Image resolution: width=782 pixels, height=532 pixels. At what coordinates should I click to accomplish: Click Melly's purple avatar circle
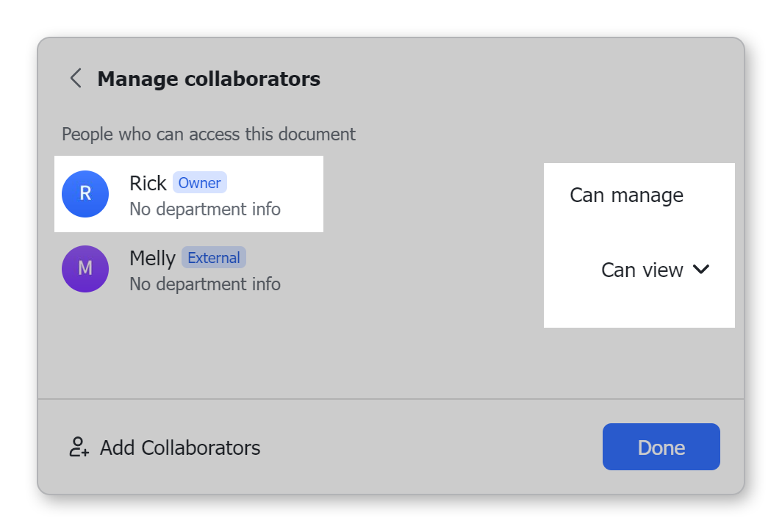(85, 269)
